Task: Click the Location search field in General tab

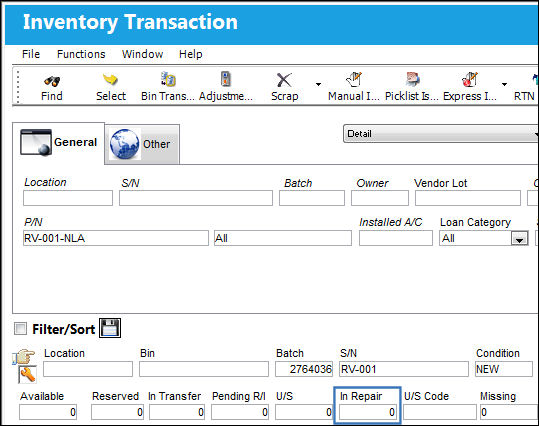Action: click(x=68, y=198)
